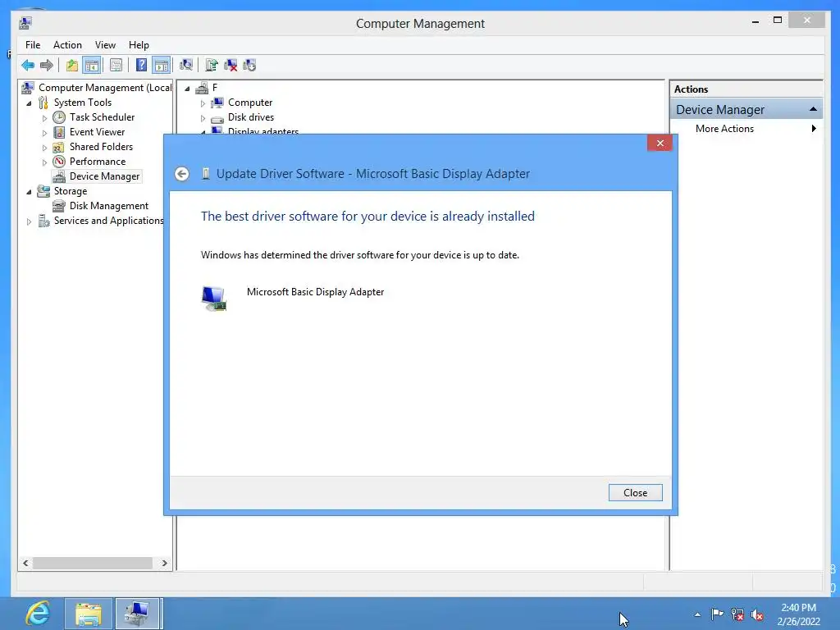Image resolution: width=840 pixels, height=630 pixels.
Task: Open the View menu
Action: (105, 45)
